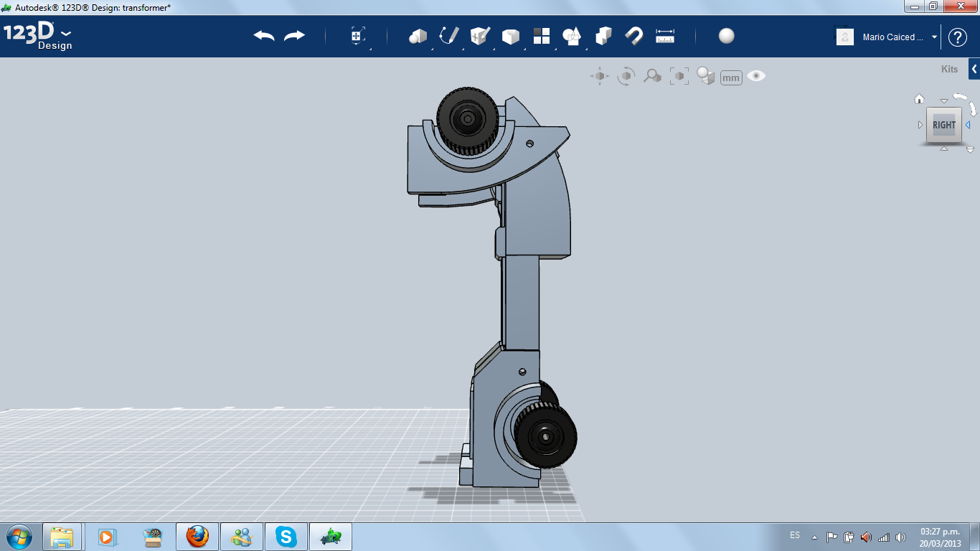Expand the Mario Caiced account dropdown
980x551 pixels.
(x=934, y=37)
